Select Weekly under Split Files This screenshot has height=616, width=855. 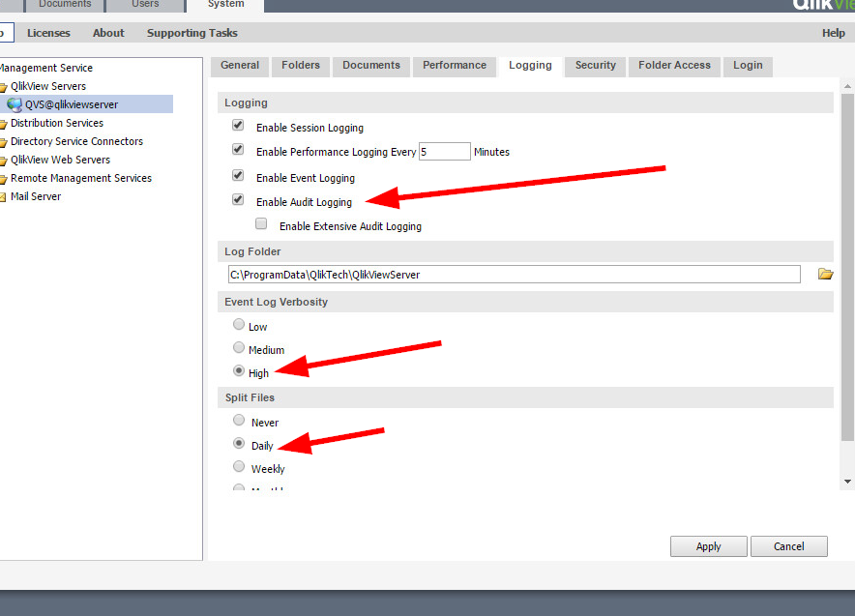238,466
